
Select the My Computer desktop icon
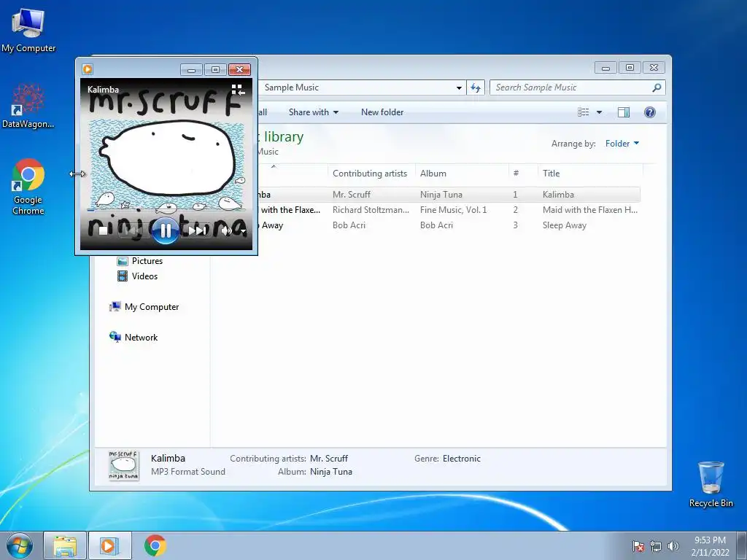[x=28, y=30]
